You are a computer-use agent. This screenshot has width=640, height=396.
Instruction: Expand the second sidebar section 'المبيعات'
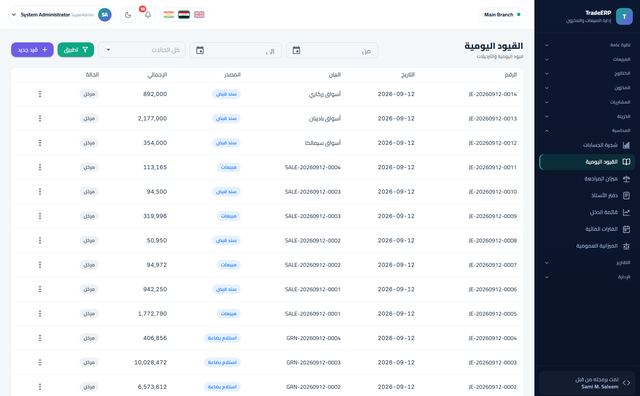point(587,59)
